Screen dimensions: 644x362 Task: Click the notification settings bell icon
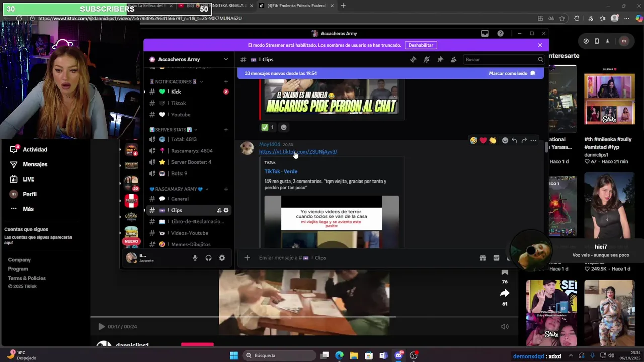coord(426,59)
